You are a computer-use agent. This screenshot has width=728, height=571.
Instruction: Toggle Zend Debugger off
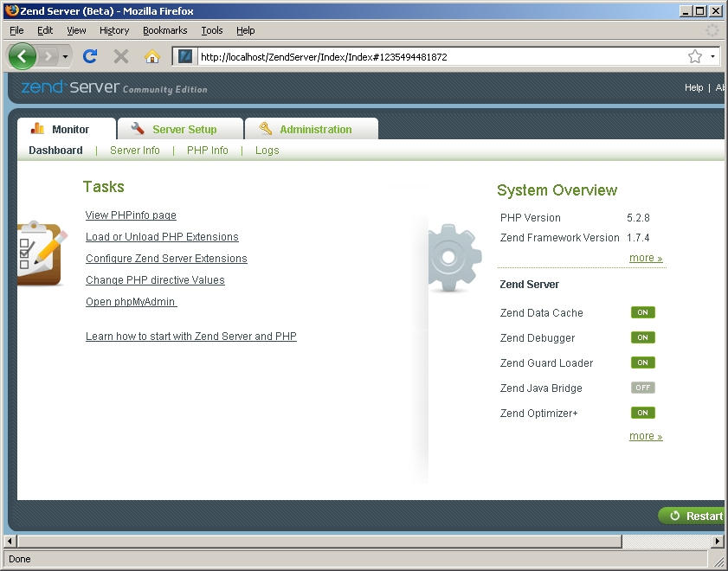coord(642,337)
